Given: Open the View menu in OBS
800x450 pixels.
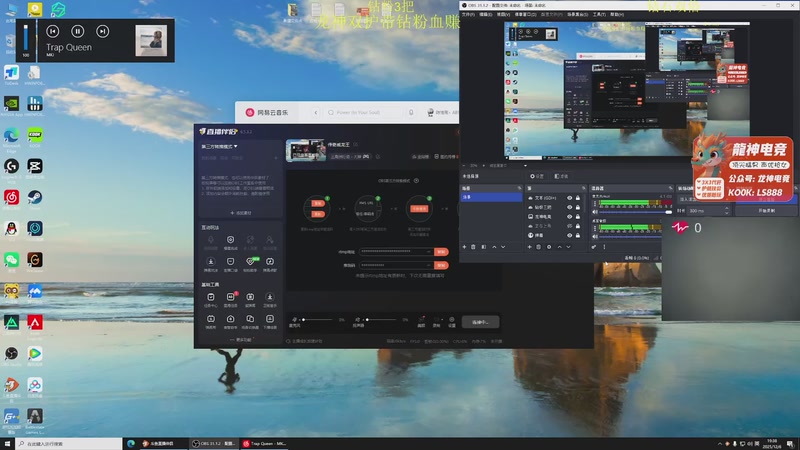Looking at the screenshot, I should (503, 14).
